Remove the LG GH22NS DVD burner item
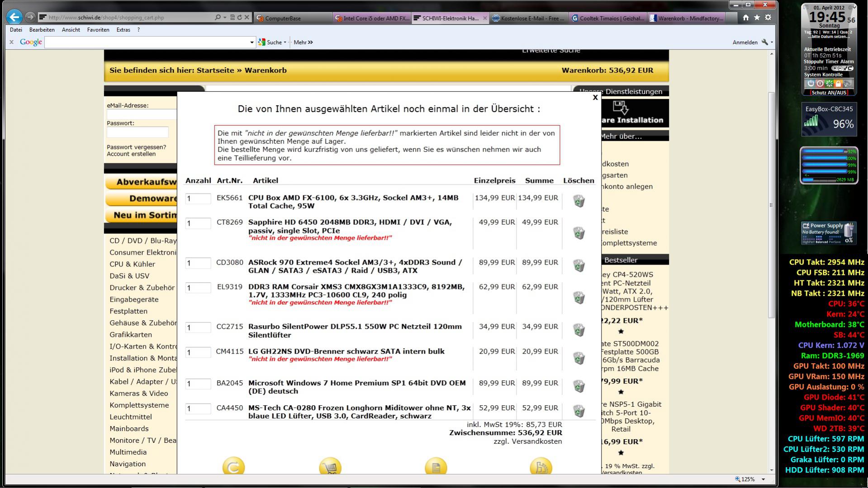Viewport: 868px width, 488px height. [x=579, y=358]
